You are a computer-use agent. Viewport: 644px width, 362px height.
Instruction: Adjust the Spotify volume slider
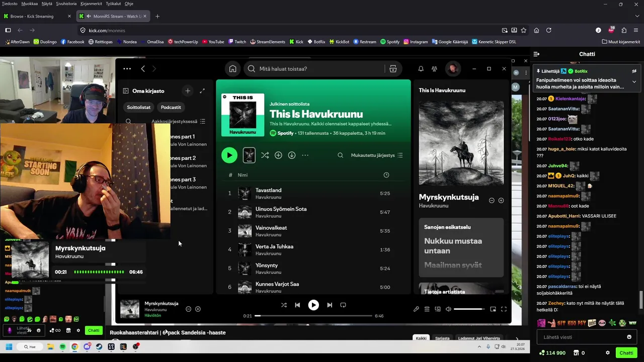tap(469, 309)
